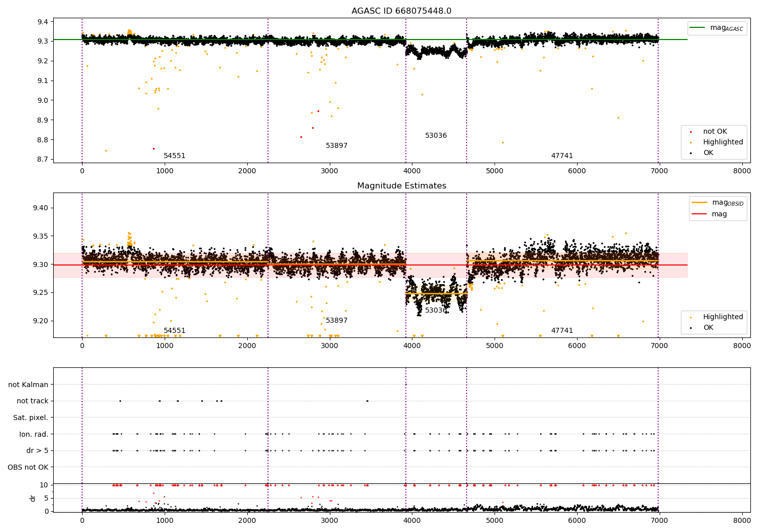Click the 9.20 y-axis tick in middle plot

[x=41, y=321]
